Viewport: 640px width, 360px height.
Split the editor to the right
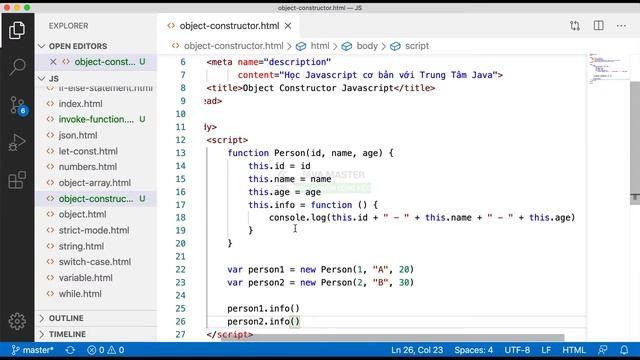(598, 26)
